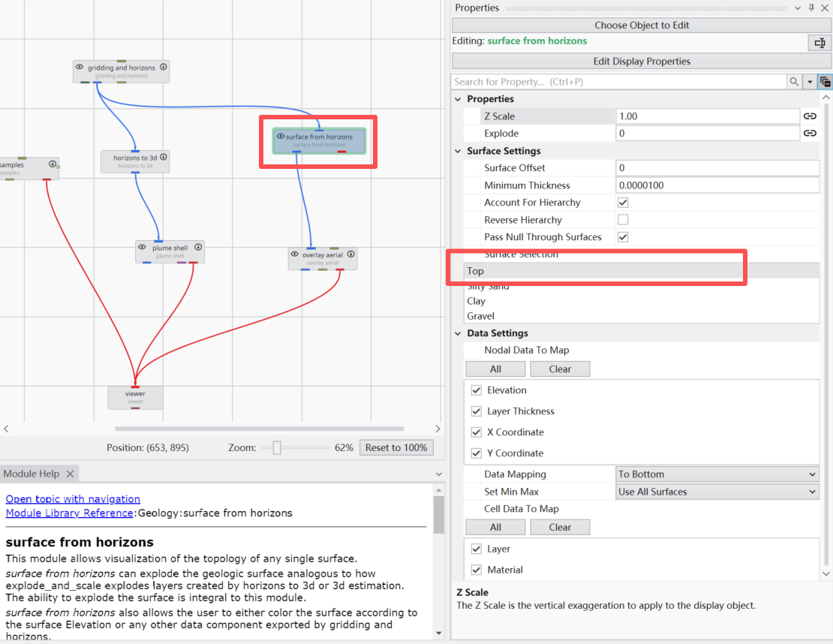833x644 pixels.
Task: Open the Data Mapping dropdown
Action: pos(716,474)
